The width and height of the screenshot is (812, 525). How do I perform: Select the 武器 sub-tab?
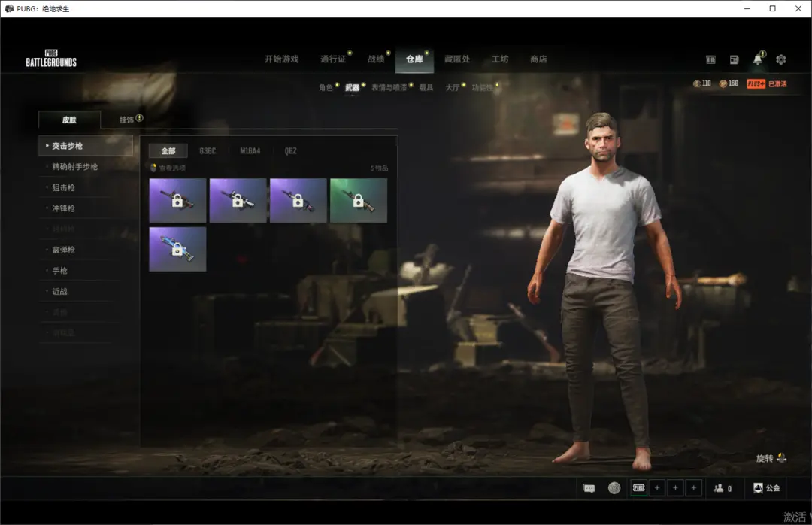pyautogui.click(x=352, y=87)
